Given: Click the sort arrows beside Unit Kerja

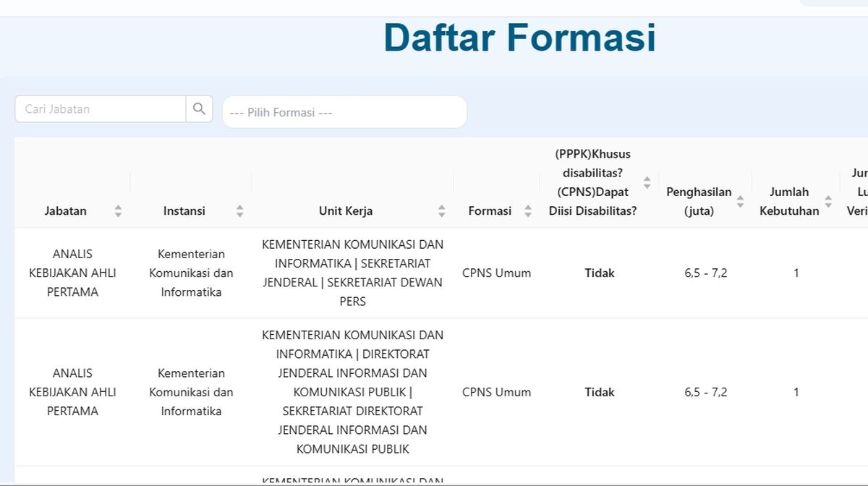Looking at the screenshot, I should click(x=441, y=211).
